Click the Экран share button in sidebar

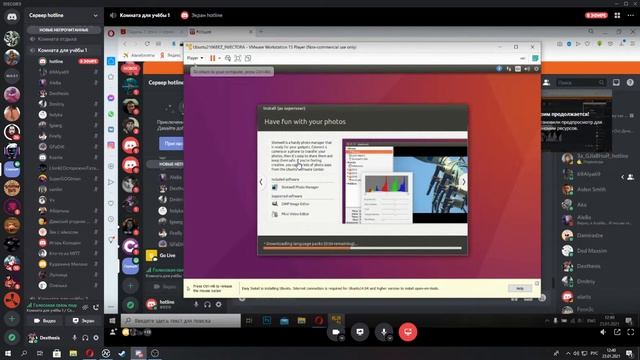click(x=83, y=321)
